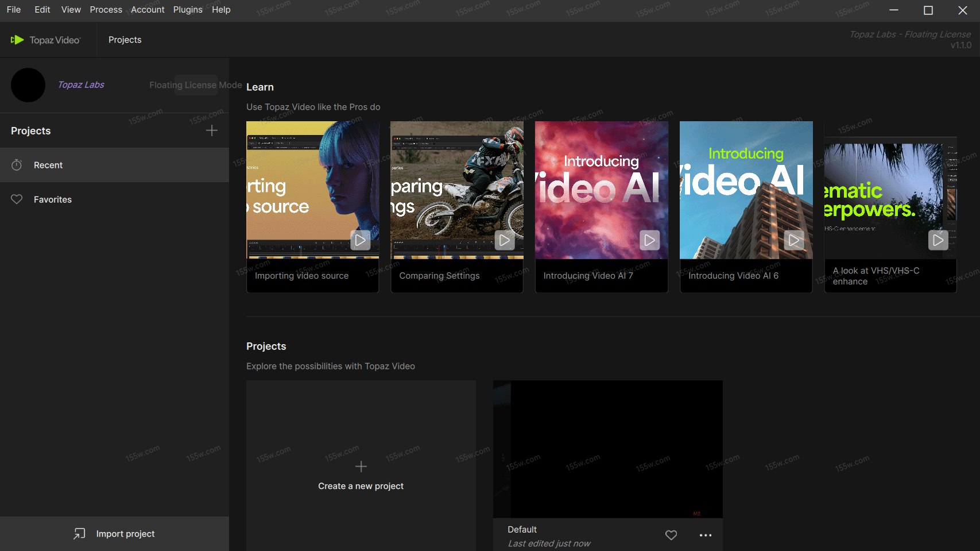The width and height of the screenshot is (980, 551).
Task: Open the File menu
Action: pos(14,10)
